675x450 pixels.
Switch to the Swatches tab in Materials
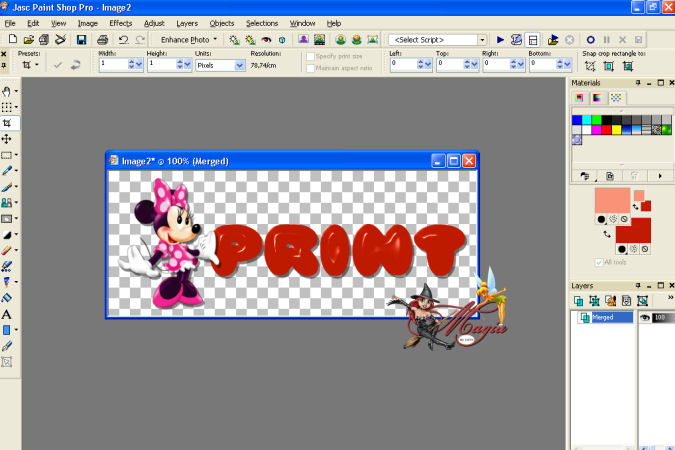coord(616,98)
